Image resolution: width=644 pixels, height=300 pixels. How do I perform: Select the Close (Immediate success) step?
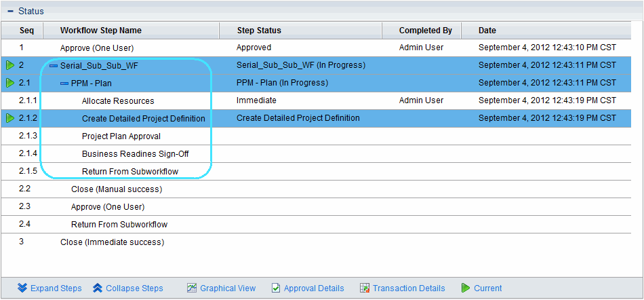coord(112,242)
